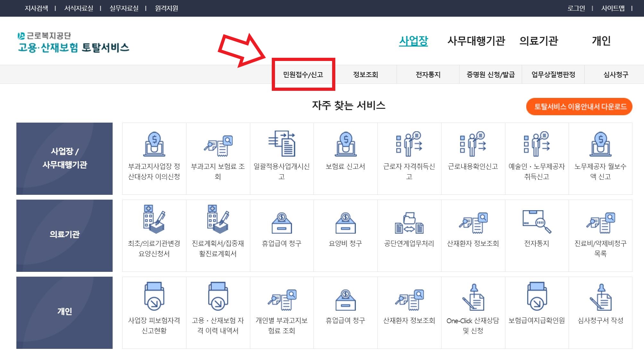Switch to the 정보조회 menu
The image size is (644, 354).
coord(366,74)
